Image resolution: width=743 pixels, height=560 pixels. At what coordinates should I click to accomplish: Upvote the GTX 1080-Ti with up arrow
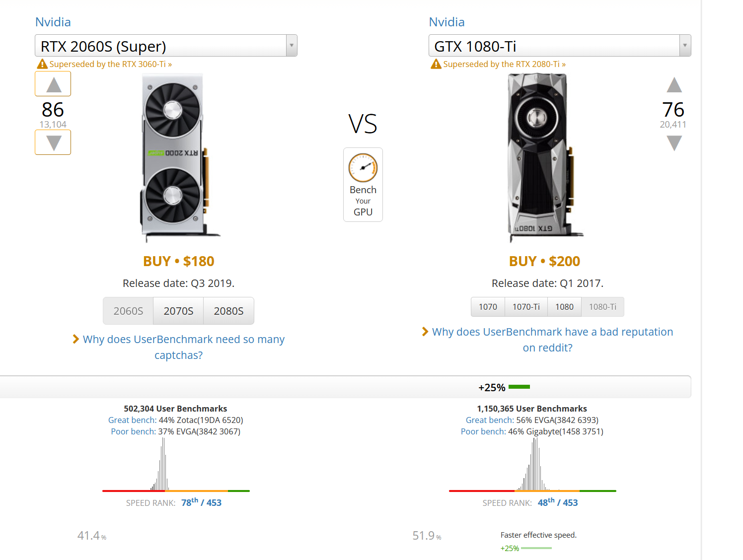pos(674,85)
